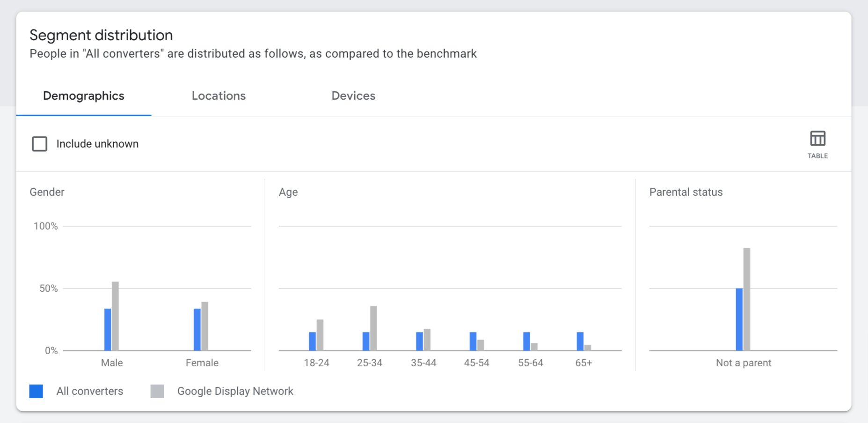Enable the Include unknown checkbox
The image size is (868, 423).
[40, 144]
